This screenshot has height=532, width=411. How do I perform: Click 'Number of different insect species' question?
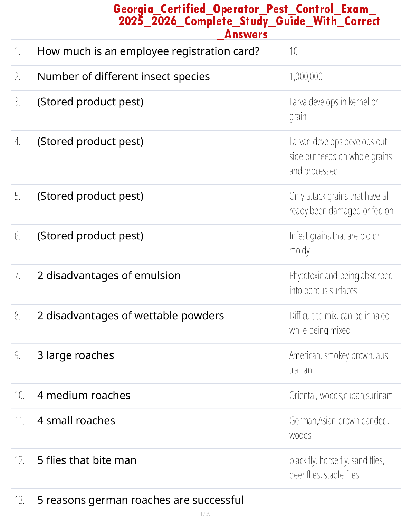click(x=123, y=77)
